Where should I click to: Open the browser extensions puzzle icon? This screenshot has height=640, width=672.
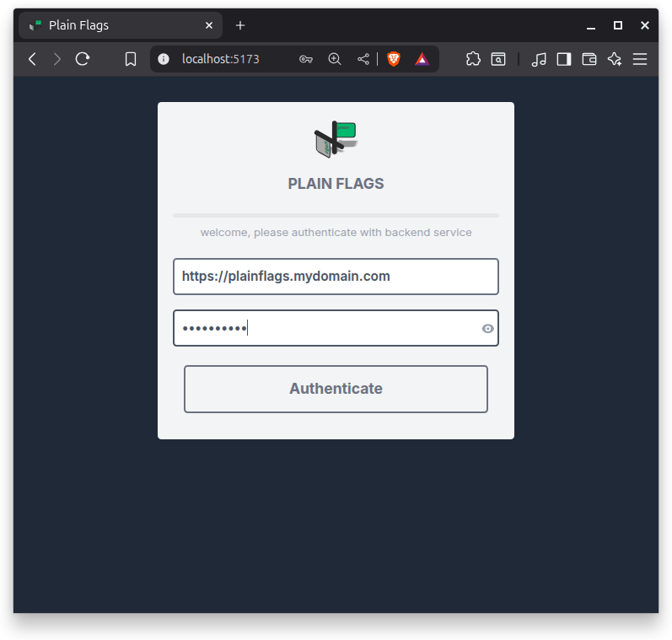tap(473, 59)
